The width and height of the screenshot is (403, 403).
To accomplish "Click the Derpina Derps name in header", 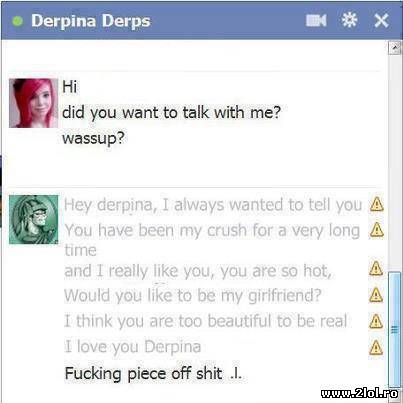I will tap(91, 21).
